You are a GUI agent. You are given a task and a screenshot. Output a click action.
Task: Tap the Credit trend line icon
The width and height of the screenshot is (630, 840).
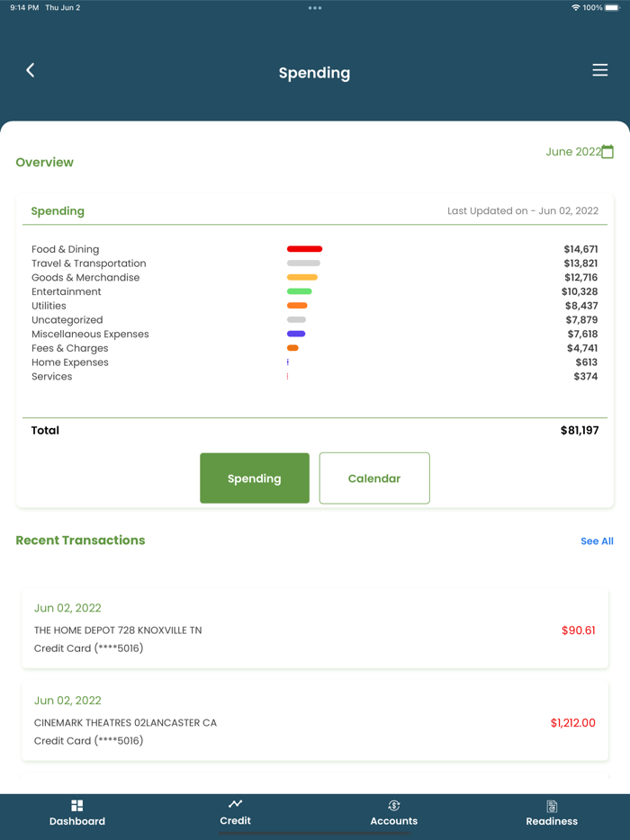coord(236,803)
